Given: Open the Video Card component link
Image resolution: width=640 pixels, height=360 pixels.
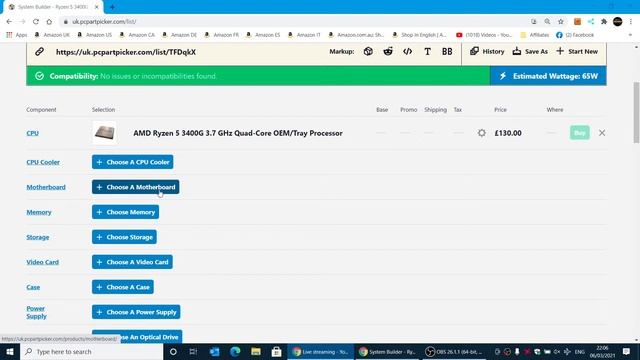Looking at the screenshot, I should [42, 262].
